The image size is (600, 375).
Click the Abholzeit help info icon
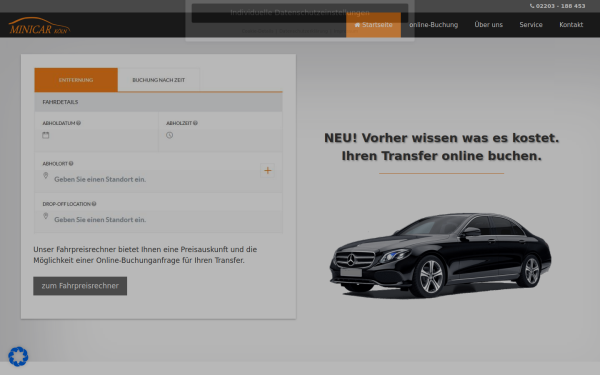click(x=195, y=123)
